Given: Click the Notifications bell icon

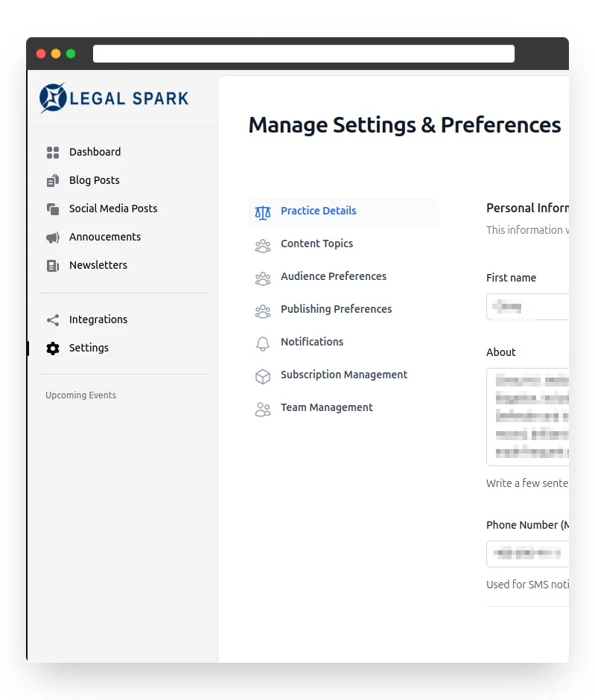Looking at the screenshot, I should [263, 343].
